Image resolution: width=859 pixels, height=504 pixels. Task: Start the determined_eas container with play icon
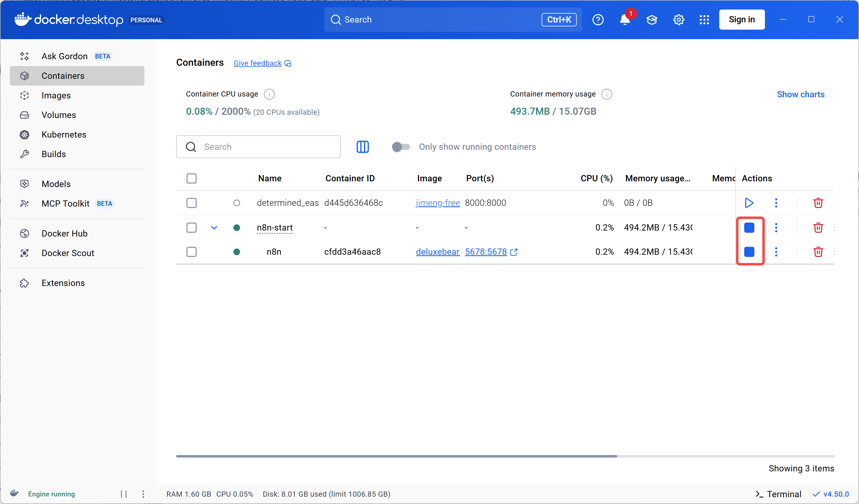[x=749, y=203]
